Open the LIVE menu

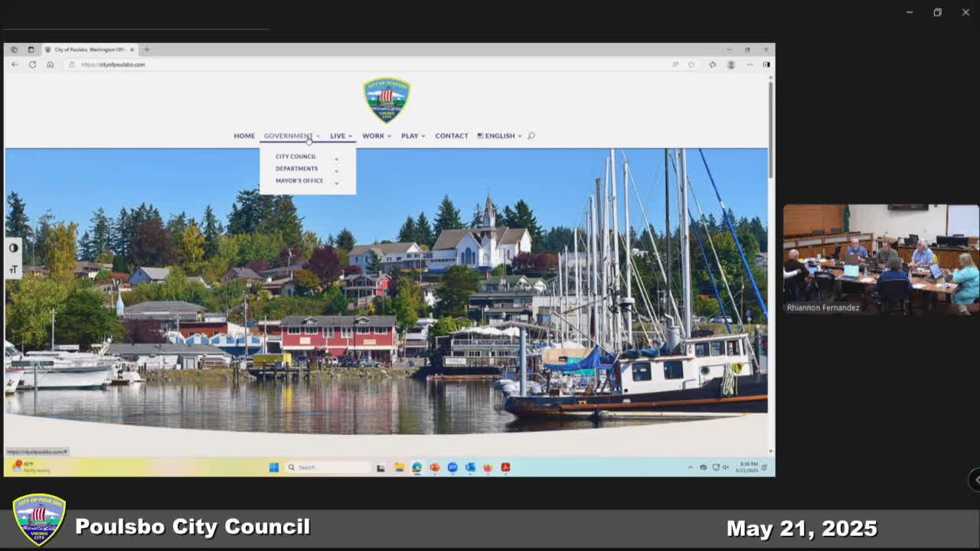pyautogui.click(x=341, y=136)
